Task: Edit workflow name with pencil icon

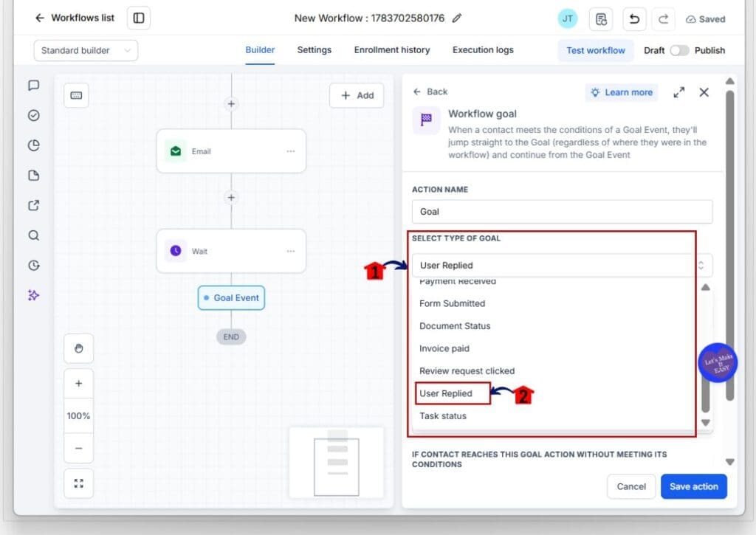Action: pos(456,18)
